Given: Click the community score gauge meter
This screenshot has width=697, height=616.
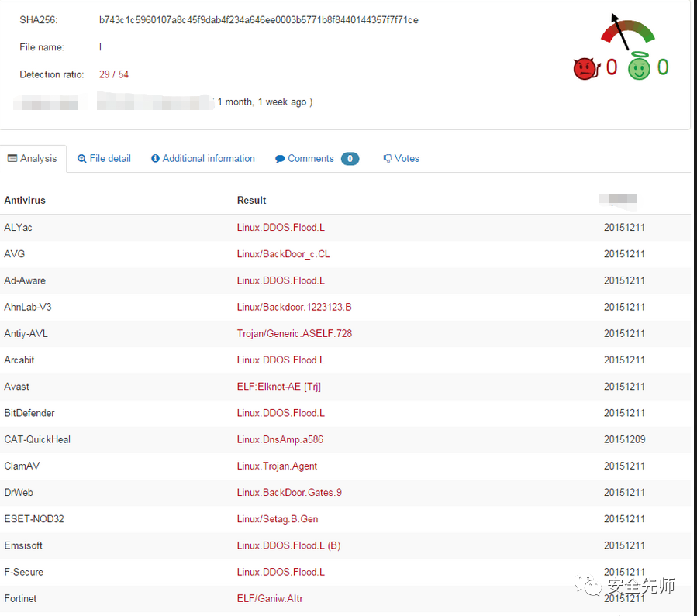Looking at the screenshot, I should click(627, 32).
